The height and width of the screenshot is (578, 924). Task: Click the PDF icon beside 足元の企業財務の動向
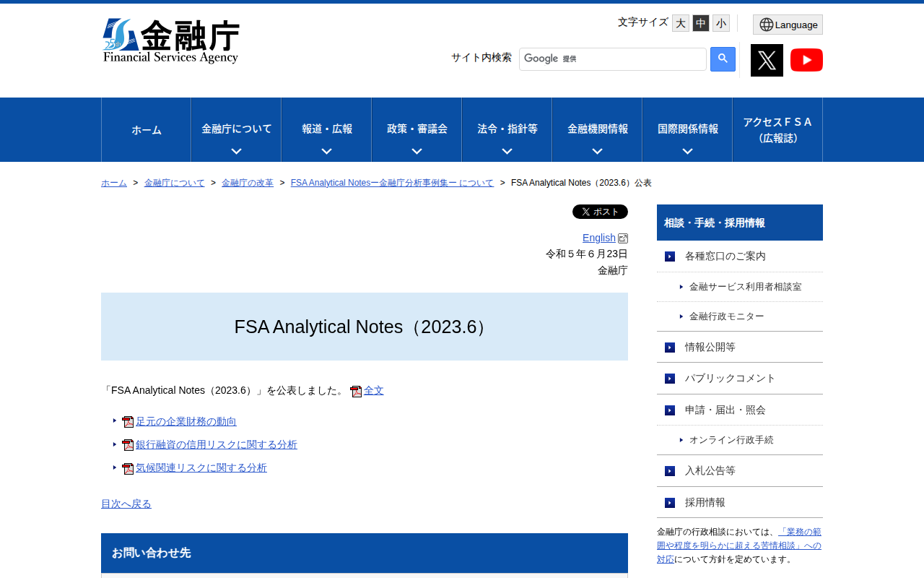(x=128, y=422)
